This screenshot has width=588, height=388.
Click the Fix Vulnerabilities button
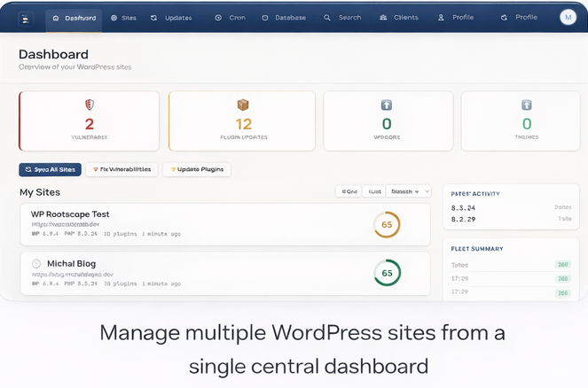coord(122,170)
